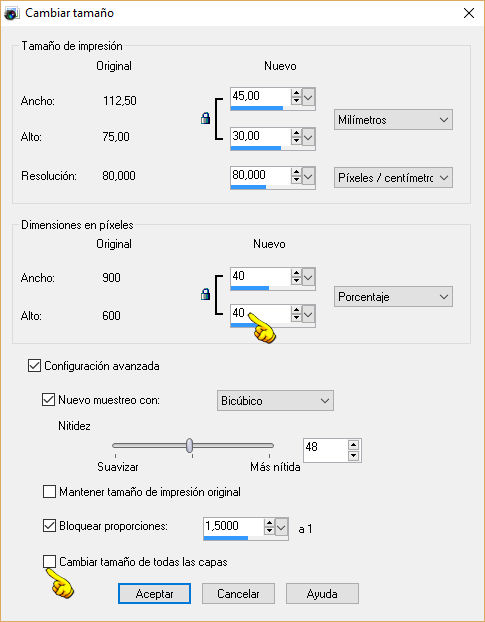
Task: Click the pixel dimensions lock icon
Action: [x=205, y=294]
